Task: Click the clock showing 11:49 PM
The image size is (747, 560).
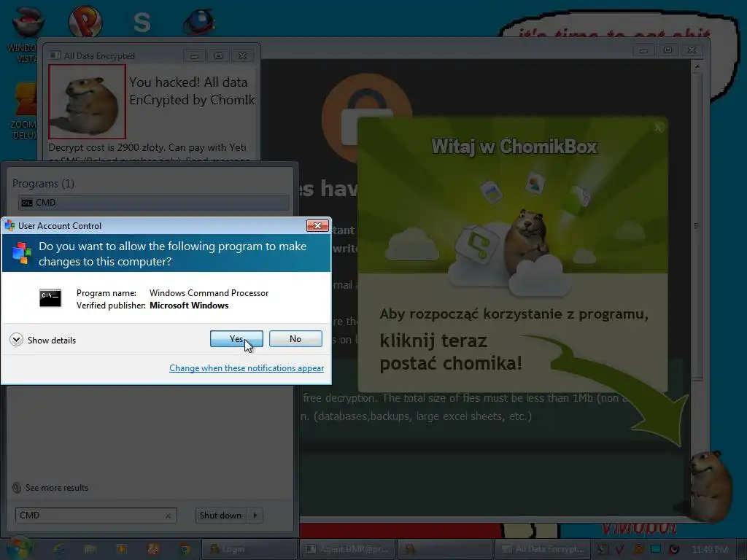Action: (710, 550)
